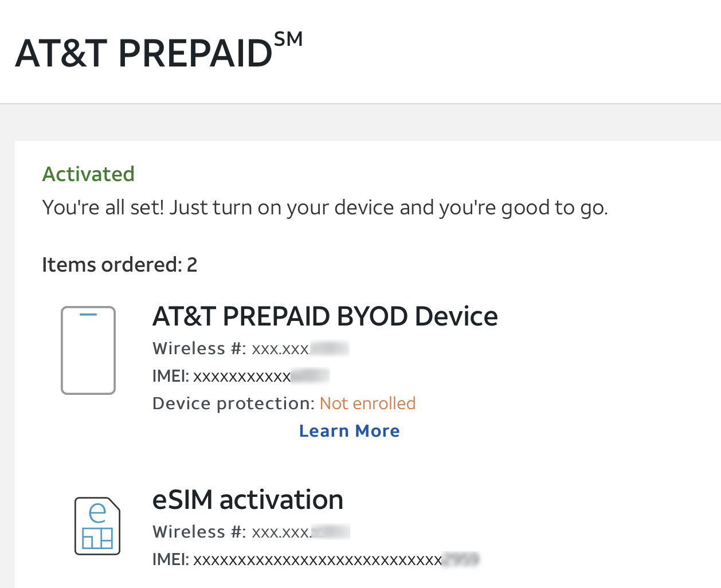The image size is (721, 588).
Task: Open the Learn More link
Action: (x=349, y=431)
